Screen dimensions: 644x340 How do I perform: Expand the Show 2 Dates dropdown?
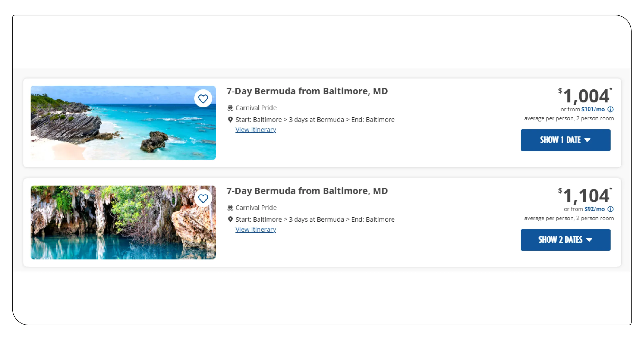click(x=565, y=240)
